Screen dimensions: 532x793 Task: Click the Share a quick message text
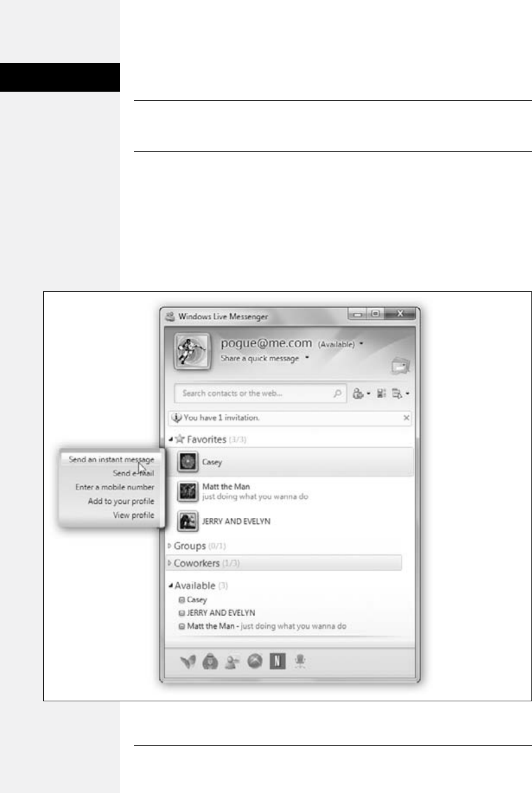tap(259, 358)
